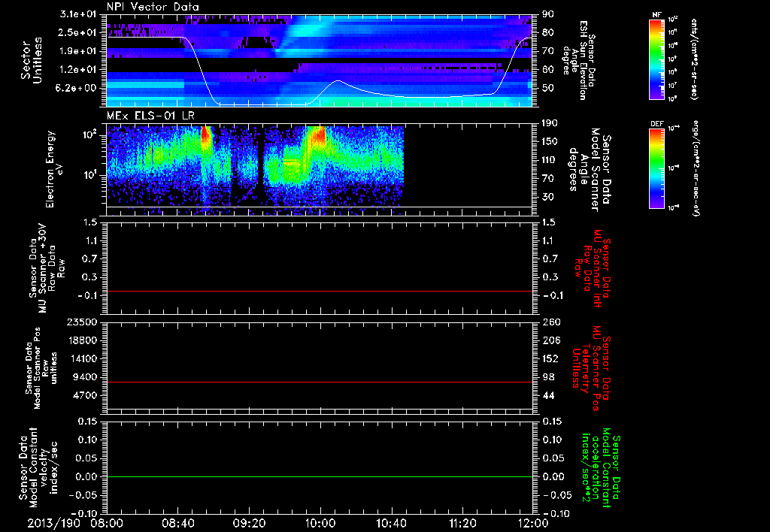Click the "23500" scanner position tick label

[x=81, y=322]
